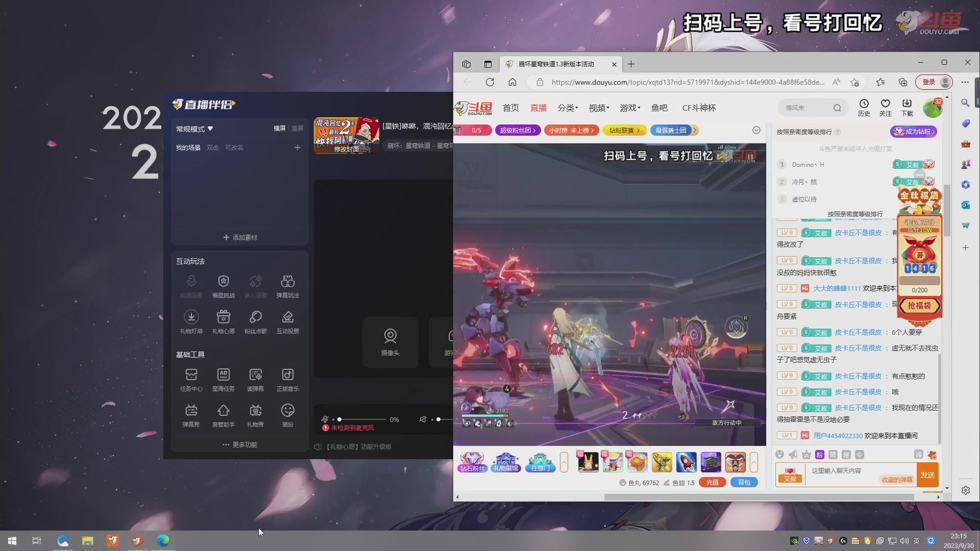Click the search magnifier in Douyu search box

(837, 108)
